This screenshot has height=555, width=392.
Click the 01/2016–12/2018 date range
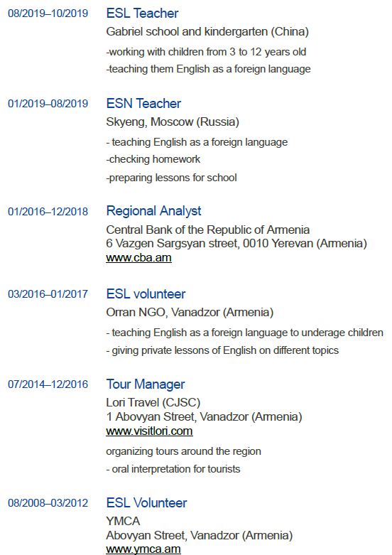48,212
